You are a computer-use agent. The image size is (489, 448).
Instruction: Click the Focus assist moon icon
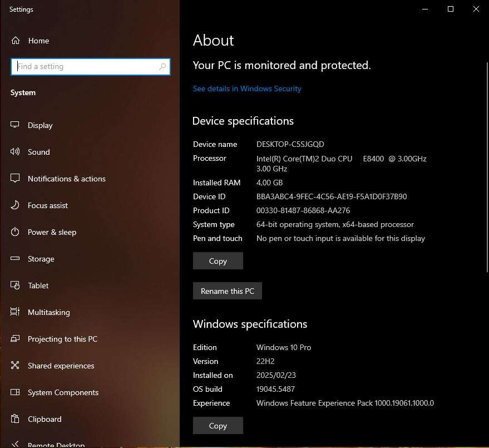point(14,205)
